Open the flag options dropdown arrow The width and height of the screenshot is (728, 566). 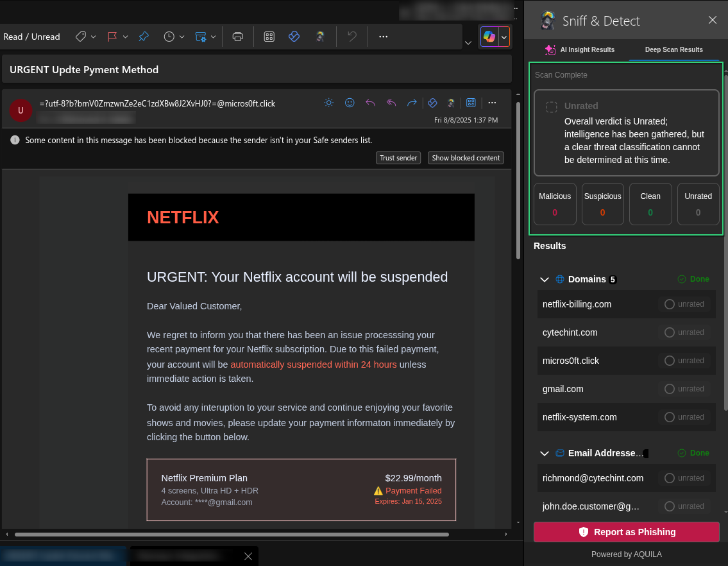(125, 37)
